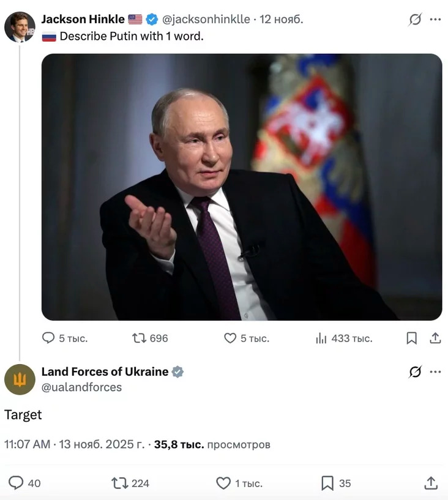448x500 pixels.
Task: View analytics for the 433 тыс. views post
Action: point(321,338)
